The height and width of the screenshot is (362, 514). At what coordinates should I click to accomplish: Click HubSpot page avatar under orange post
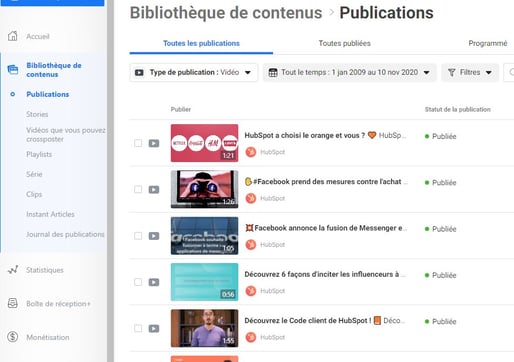pyautogui.click(x=251, y=152)
